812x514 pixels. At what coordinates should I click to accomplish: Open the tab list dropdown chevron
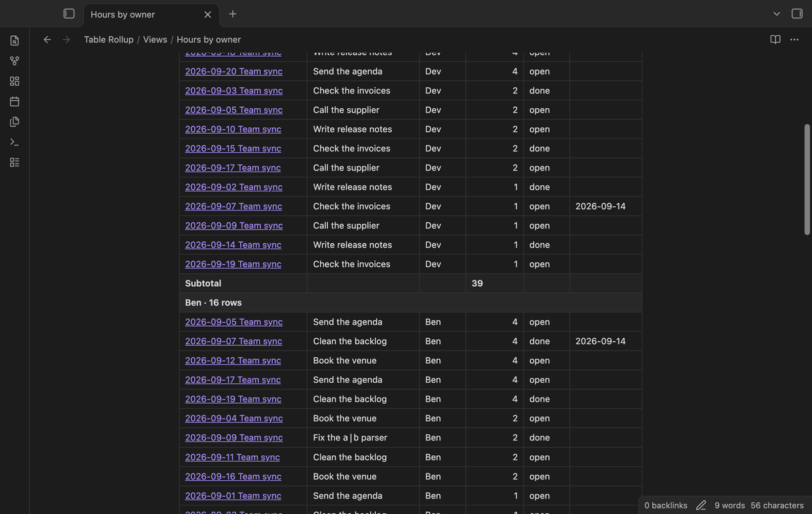click(x=777, y=14)
